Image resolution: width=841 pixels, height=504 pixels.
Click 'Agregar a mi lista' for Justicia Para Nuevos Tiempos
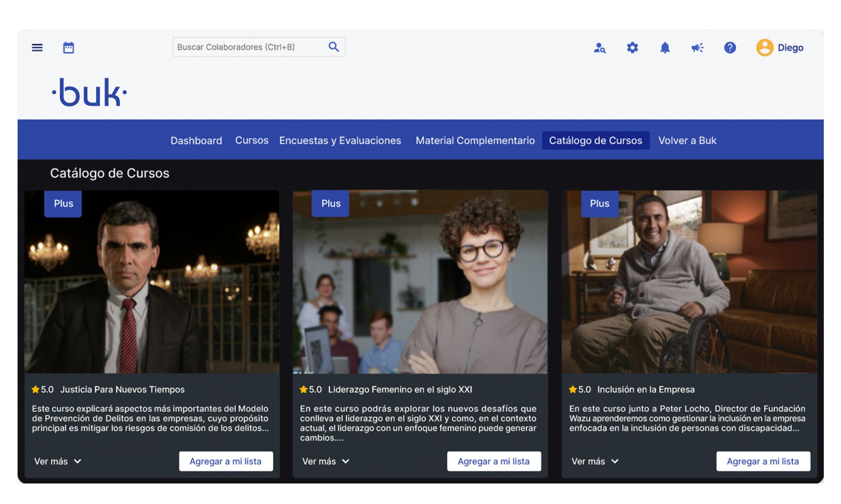pos(226,461)
